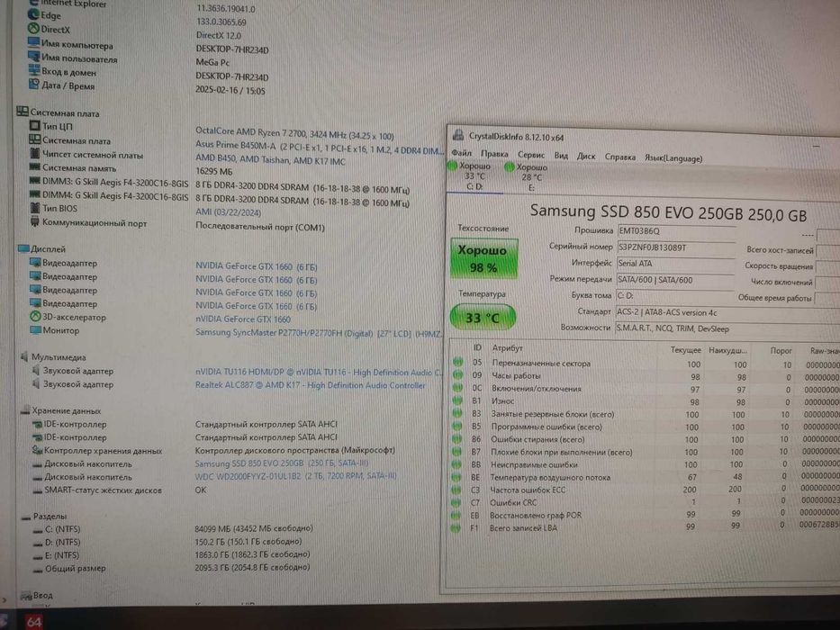Select the 'C: (NTFS)' partition row

174,529
